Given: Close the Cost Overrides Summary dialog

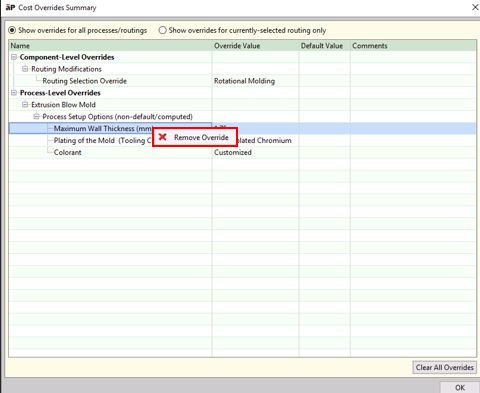Looking at the screenshot, I should pyautogui.click(x=475, y=7).
